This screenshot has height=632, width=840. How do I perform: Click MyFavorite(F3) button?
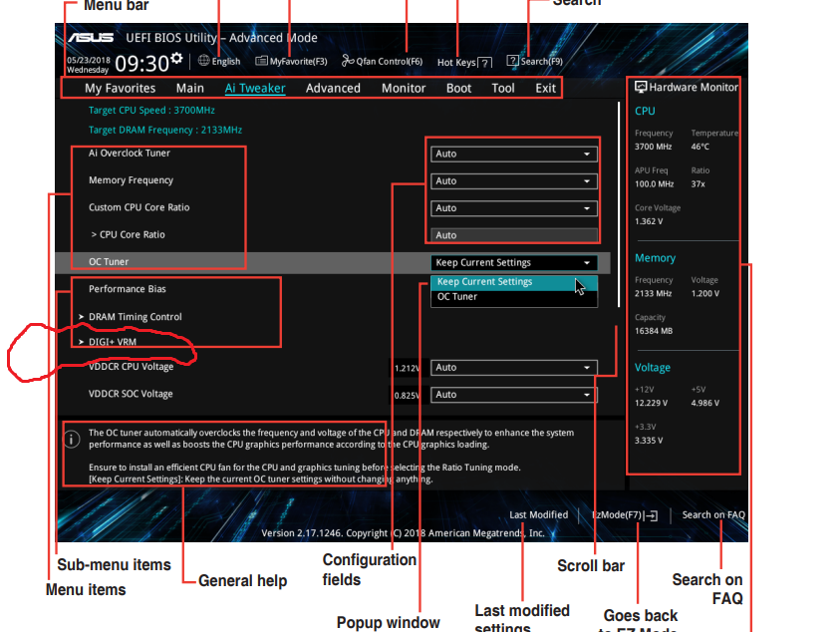pyautogui.click(x=291, y=61)
